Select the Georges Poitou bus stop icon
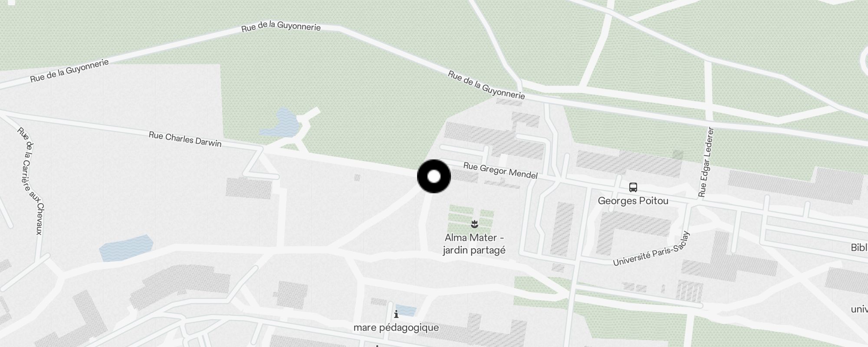The image size is (868, 347). click(633, 187)
